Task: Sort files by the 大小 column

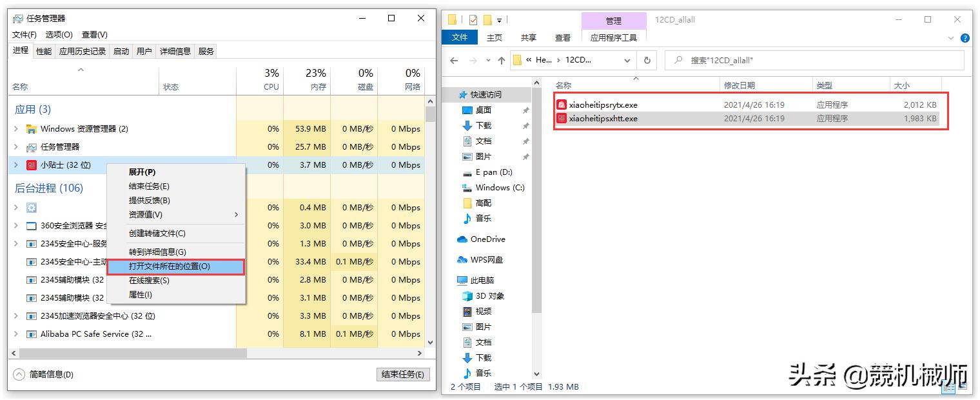Action: pyautogui.click(x=915, y=85)
